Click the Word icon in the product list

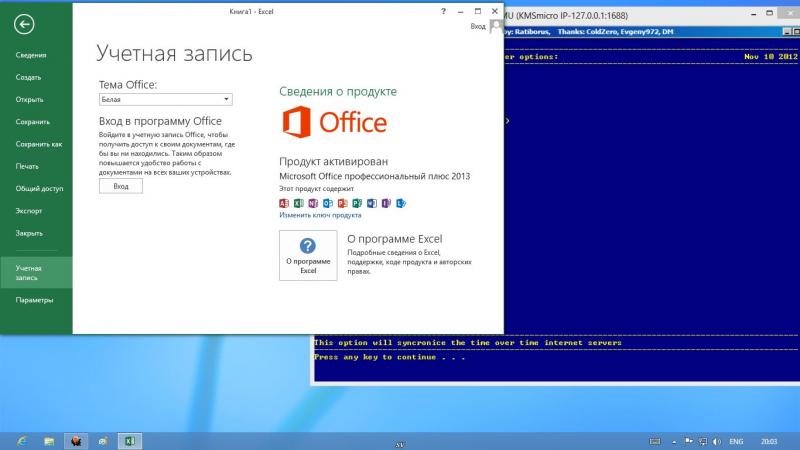pyautogui.click(x=372, y=203)
